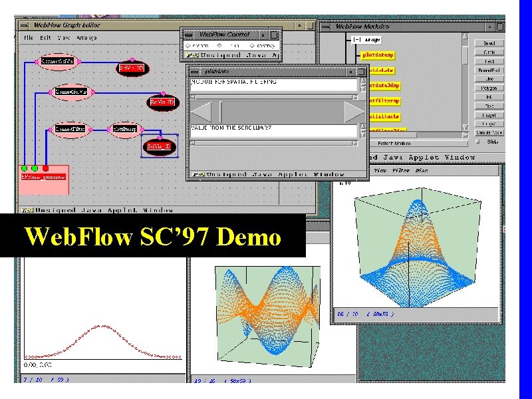Open the File menu in Graph Editor
The image size is (532, 399).
(29, 38)
